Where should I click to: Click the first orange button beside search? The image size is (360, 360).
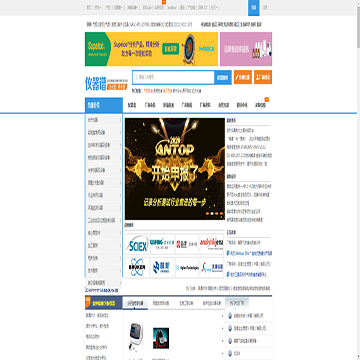[243, 77]
